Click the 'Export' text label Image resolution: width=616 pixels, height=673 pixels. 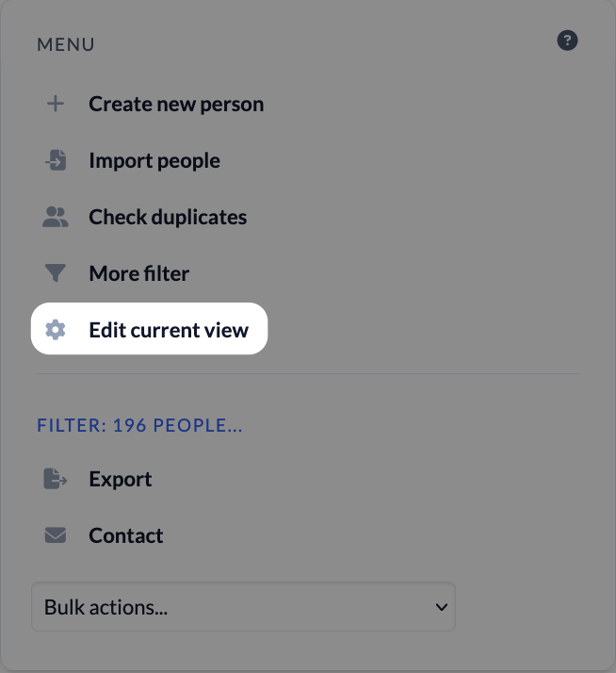point(121,479)
